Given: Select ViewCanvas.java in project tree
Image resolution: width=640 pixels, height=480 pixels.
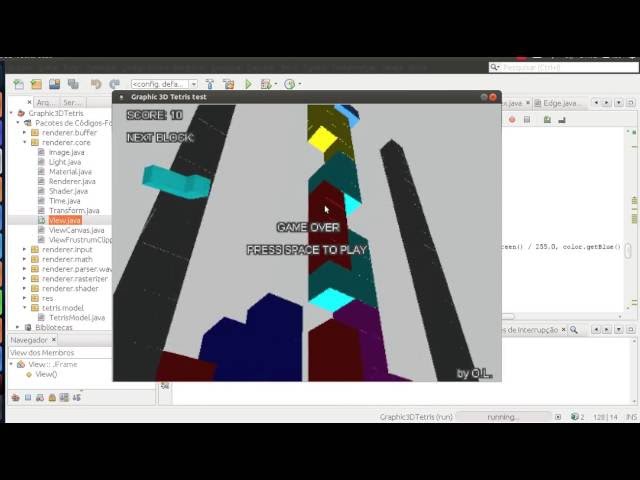Looking at the screenshot, I should pyautogui.click(x=77, y=230).
